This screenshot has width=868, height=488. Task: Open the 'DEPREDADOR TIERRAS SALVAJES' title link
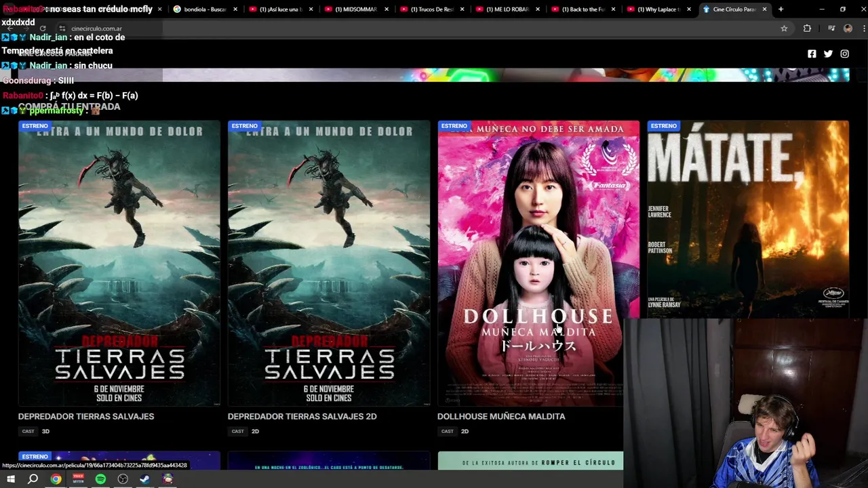point(86,416)
